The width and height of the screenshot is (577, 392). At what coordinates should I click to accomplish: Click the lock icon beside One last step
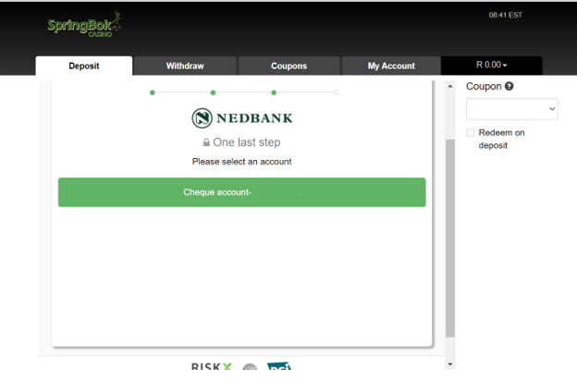[206, 142]
